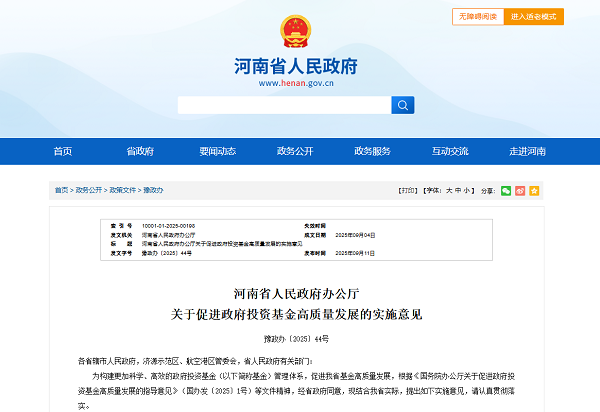Navigate to 互动交流 section
600x412 pixels.
[450, 151]
